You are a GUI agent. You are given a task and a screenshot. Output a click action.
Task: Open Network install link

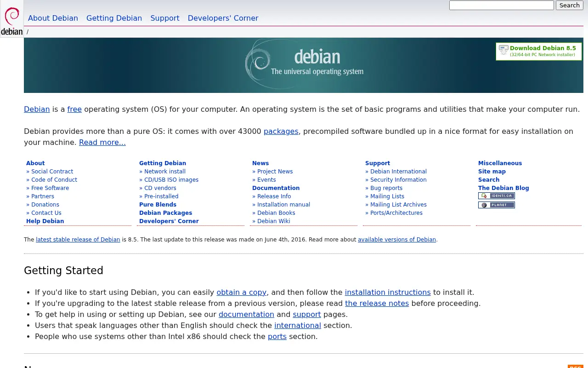165,172
